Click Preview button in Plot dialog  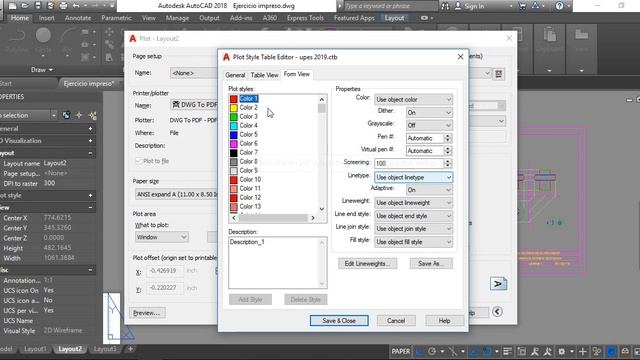point(147,313)
